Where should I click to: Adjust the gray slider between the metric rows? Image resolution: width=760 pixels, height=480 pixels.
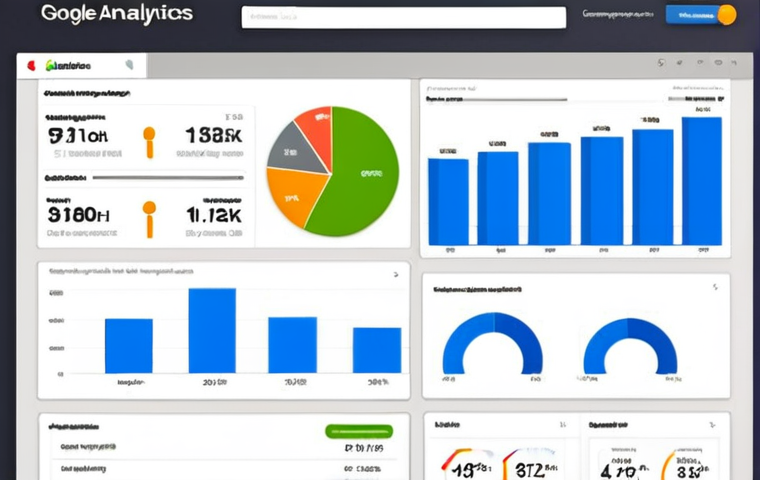pyautogui.click(x=168, y=178)
